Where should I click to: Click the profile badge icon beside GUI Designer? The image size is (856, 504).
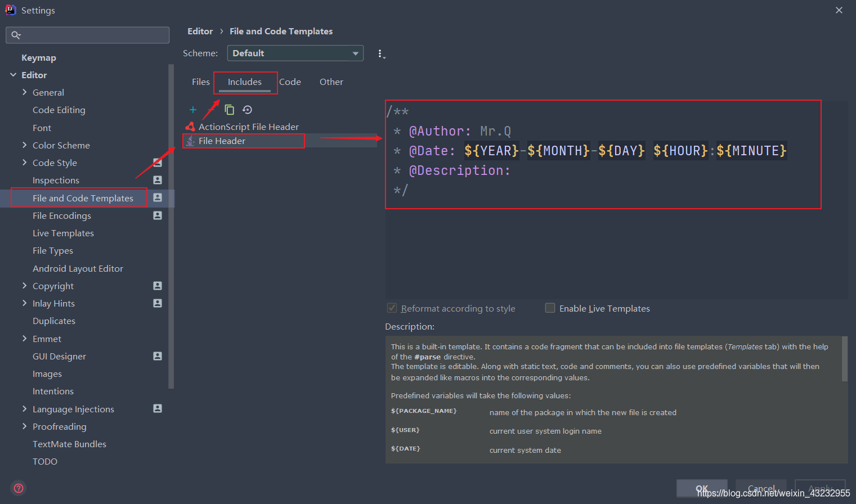(158, 356)
